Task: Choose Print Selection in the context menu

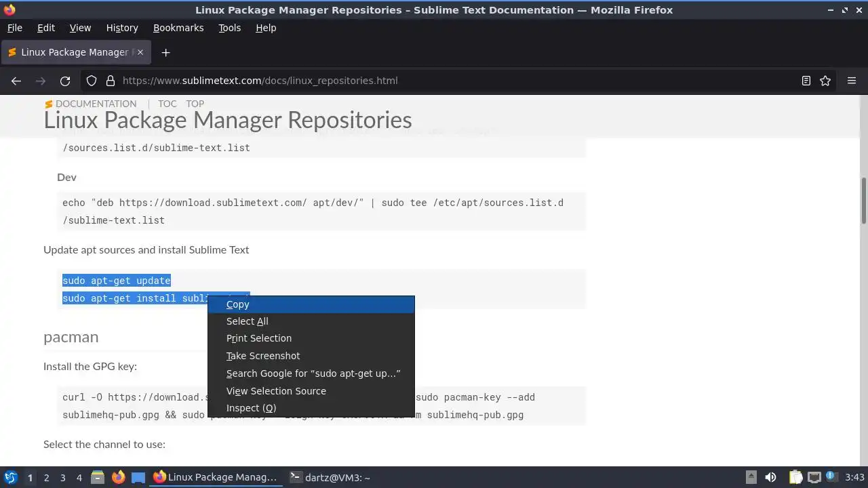Action: (311, 338)
